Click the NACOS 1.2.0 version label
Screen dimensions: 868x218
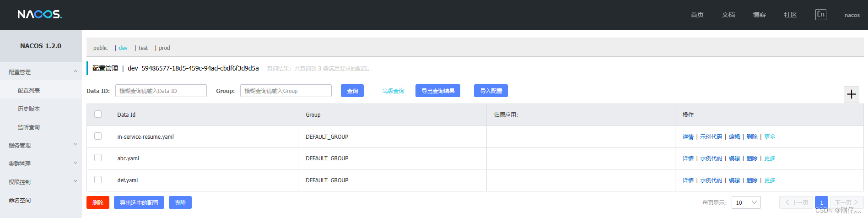tap(41, 46)
